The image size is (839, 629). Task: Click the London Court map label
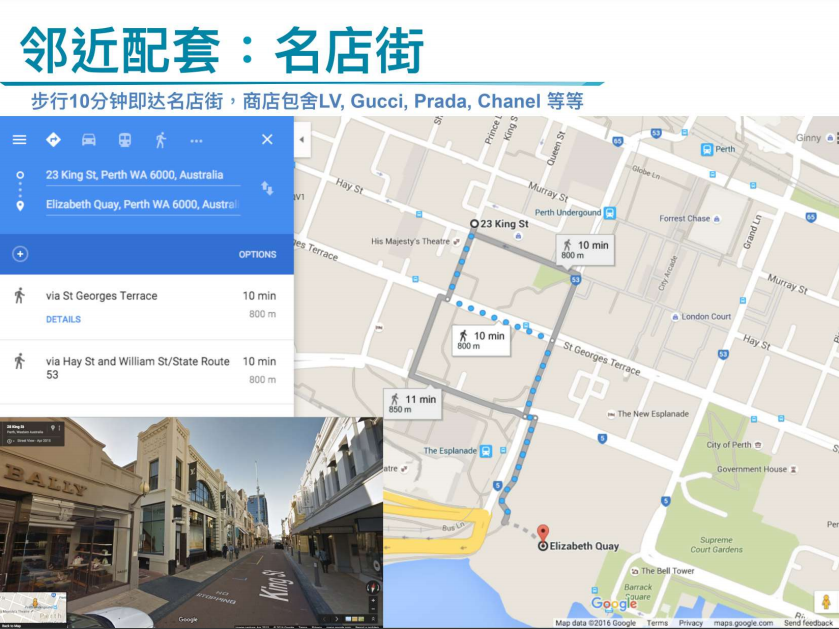[706, 317]
